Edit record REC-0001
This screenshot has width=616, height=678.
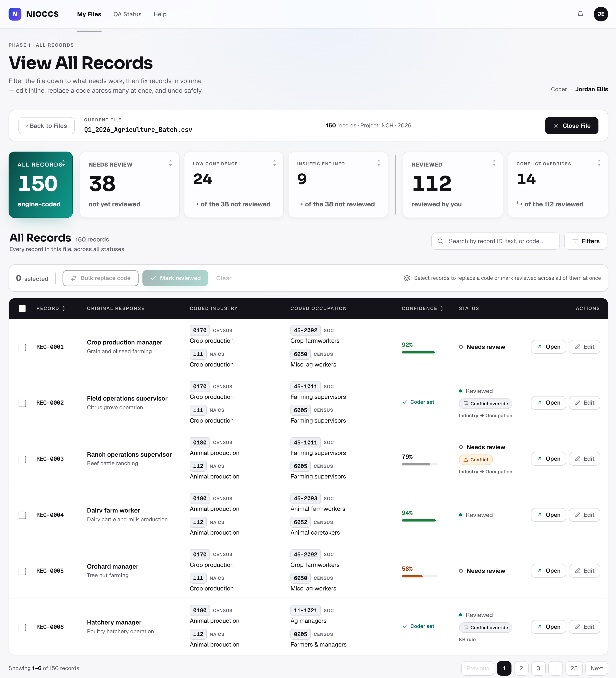tap(584, 347)
